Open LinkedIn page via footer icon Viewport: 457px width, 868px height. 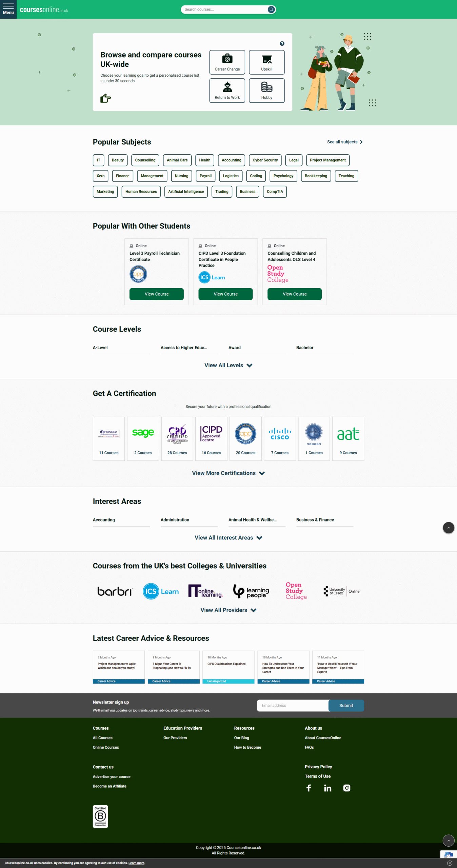click(x=327, y=788)
